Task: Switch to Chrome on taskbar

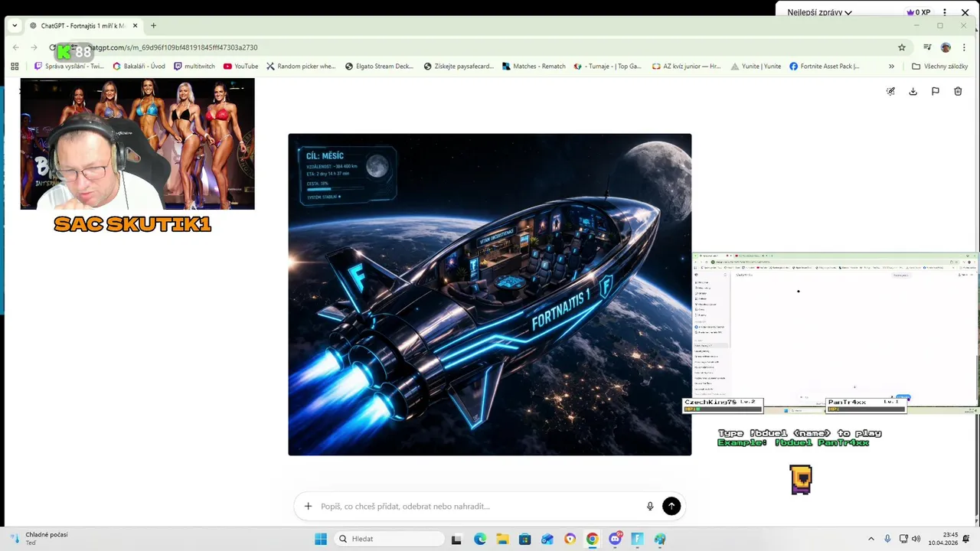Action: pyautogui.click(x=592, y=539)
